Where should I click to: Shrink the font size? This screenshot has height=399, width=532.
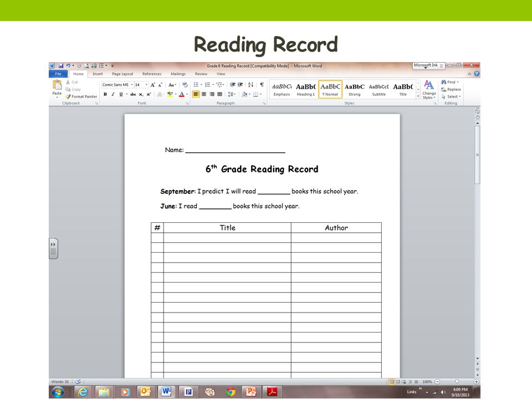pos(160,85)
